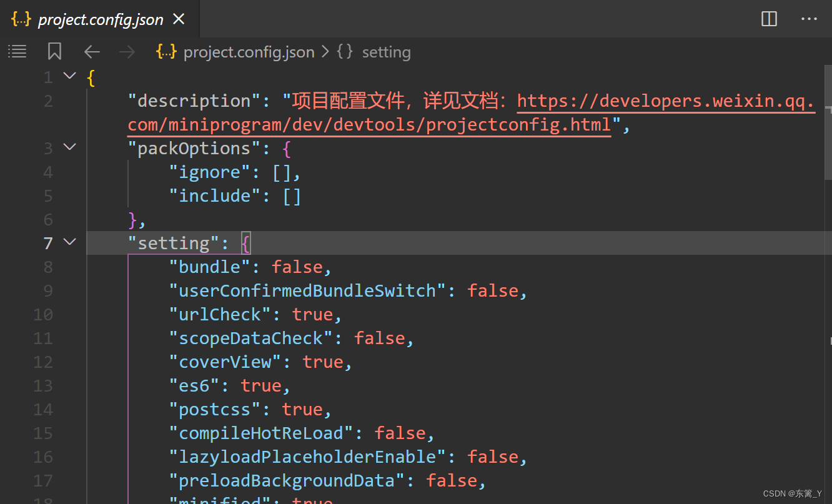Viewport: 832px width, 504px height.
Task: Click the false value of bundle
Action: coord(297,267)
